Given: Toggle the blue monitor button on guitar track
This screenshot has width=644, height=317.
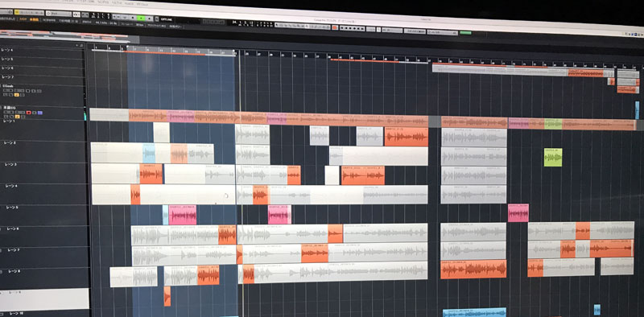Looking at the screenshot, I should 39,113.
